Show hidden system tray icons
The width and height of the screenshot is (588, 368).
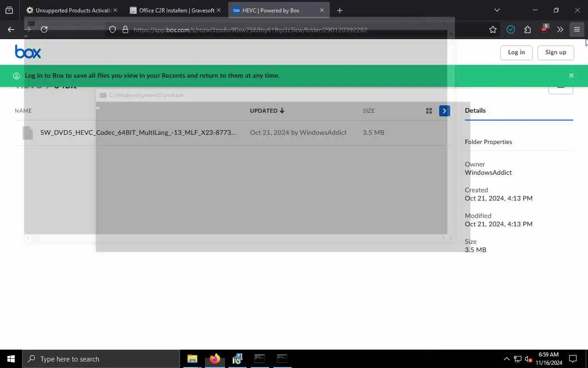[x=507, y=359]
